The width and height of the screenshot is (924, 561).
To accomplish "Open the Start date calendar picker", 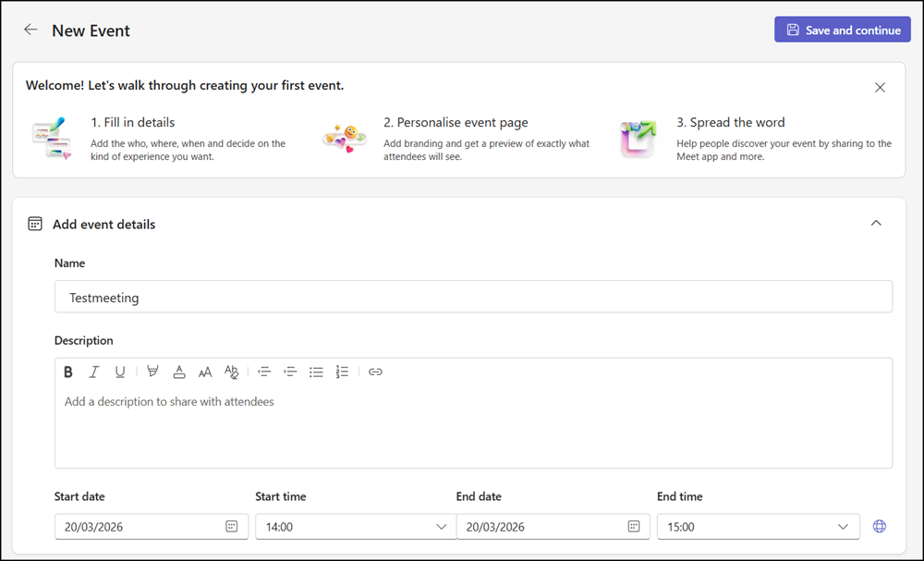I will pos(232,527).
